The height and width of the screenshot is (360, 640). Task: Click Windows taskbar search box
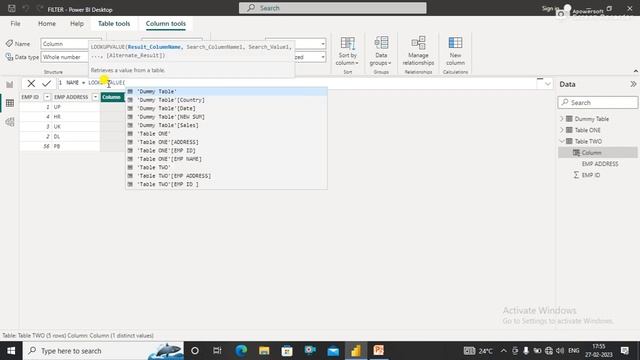pos(103,351)
